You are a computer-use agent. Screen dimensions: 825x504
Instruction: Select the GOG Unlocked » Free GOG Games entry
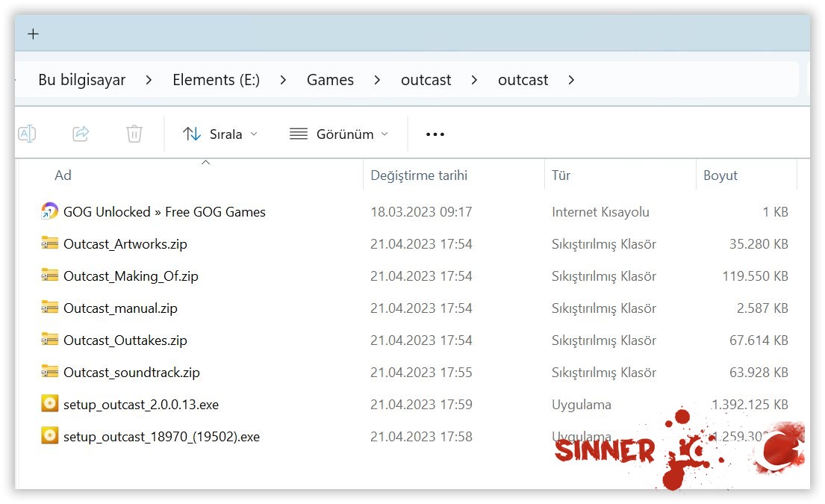click(x=165, y=212)
